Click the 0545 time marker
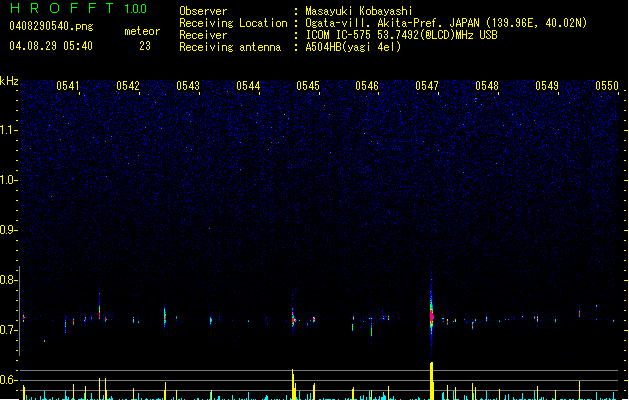The image size is (629, 400). tap(308, 86)
